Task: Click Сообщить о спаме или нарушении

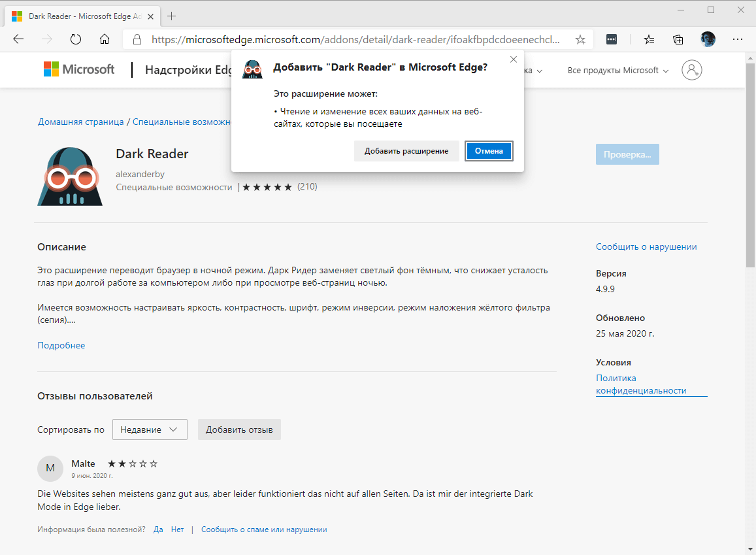Action: (x=264, y=530)
